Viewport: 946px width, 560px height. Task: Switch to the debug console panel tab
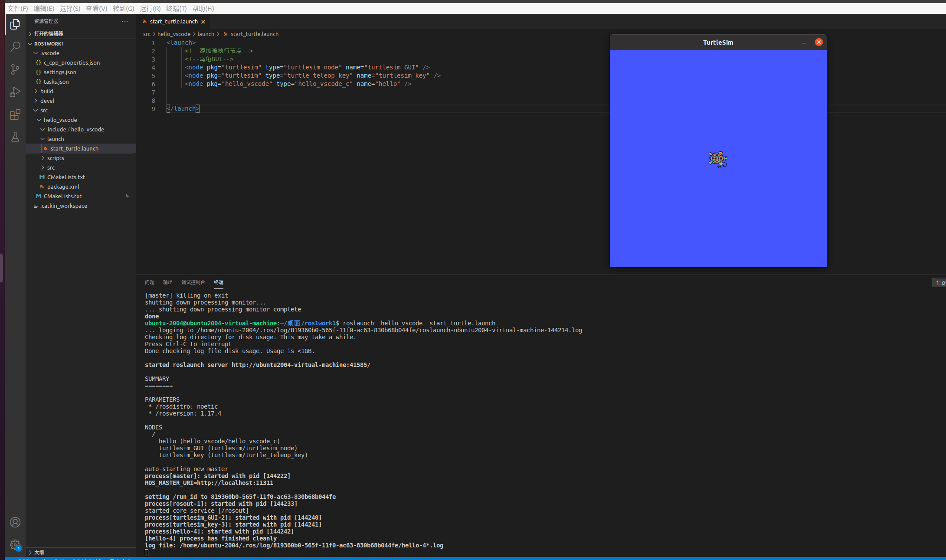pos(193,282)
